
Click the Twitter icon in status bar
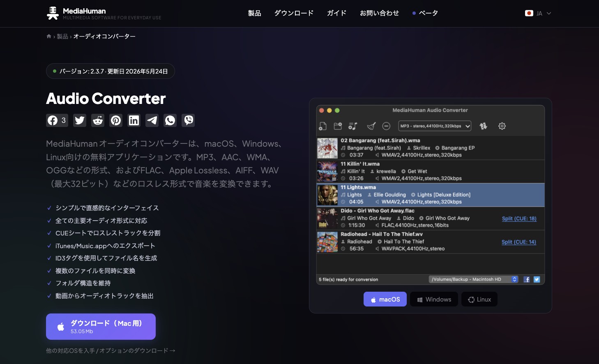pyautogui.click(x=537, y=279)
